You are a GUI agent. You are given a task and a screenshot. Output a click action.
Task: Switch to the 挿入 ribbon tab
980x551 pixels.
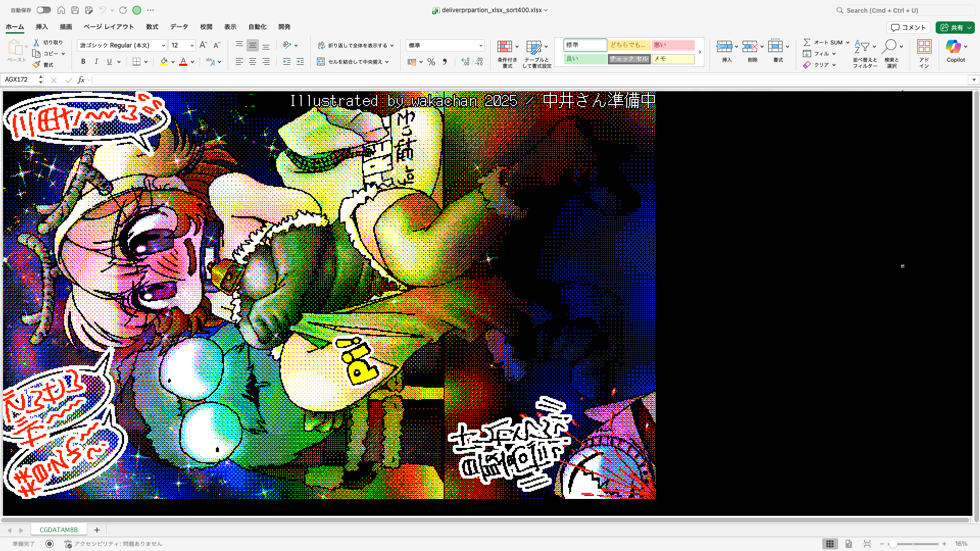(41, 27)
